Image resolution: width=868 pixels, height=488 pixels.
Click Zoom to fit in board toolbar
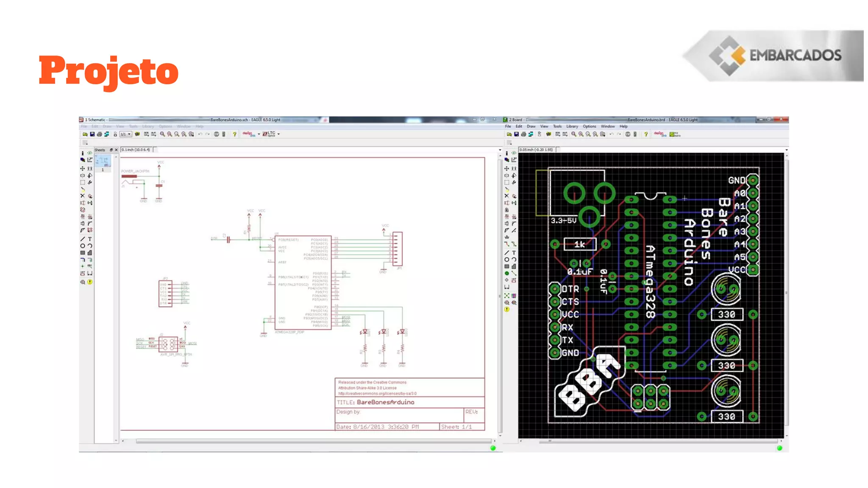(x=573, y=134)
